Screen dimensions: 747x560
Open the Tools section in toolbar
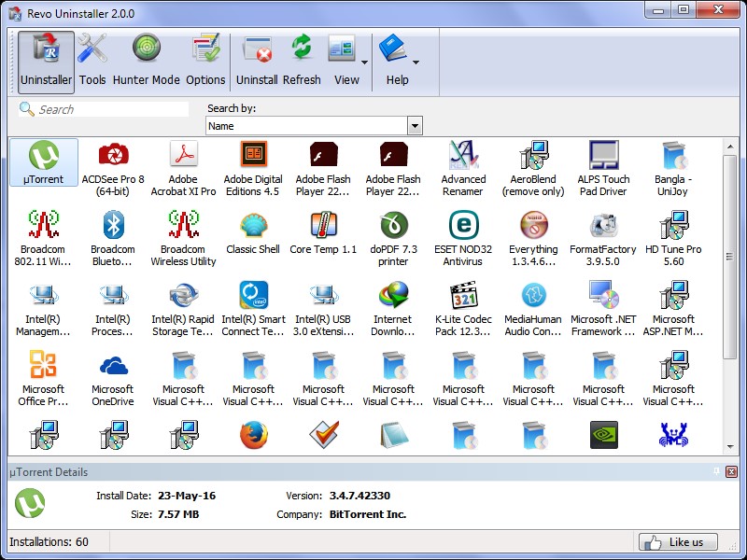click(x=92, y=60)
